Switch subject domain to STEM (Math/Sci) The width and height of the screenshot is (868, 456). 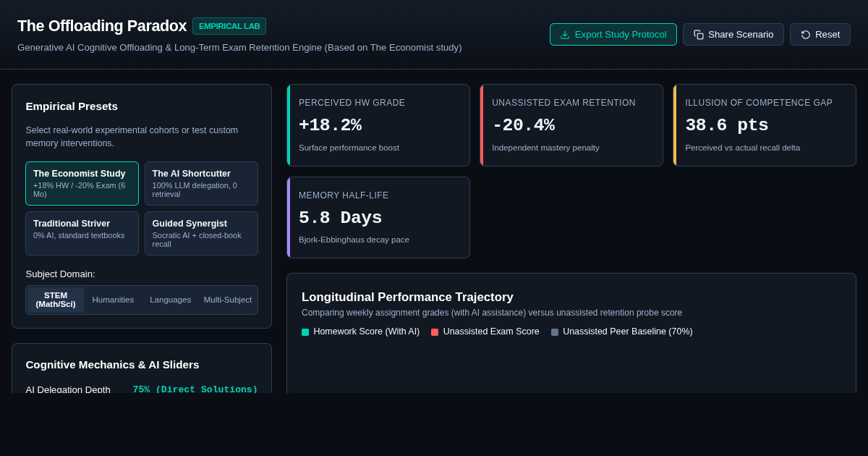tap(56, 300)
